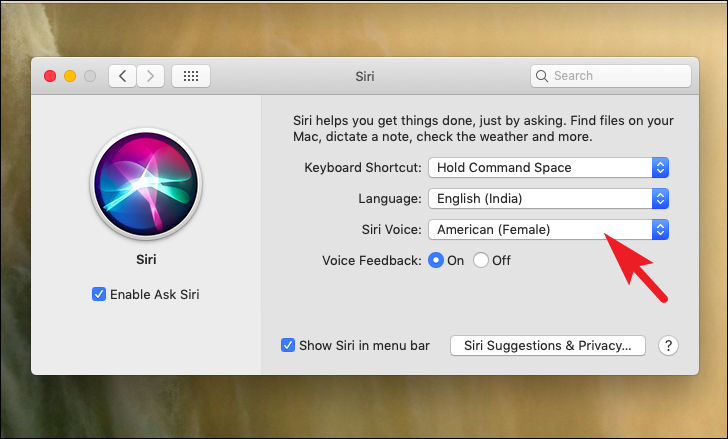Click the Language label text
728x439 pixels.
point(390,199)
